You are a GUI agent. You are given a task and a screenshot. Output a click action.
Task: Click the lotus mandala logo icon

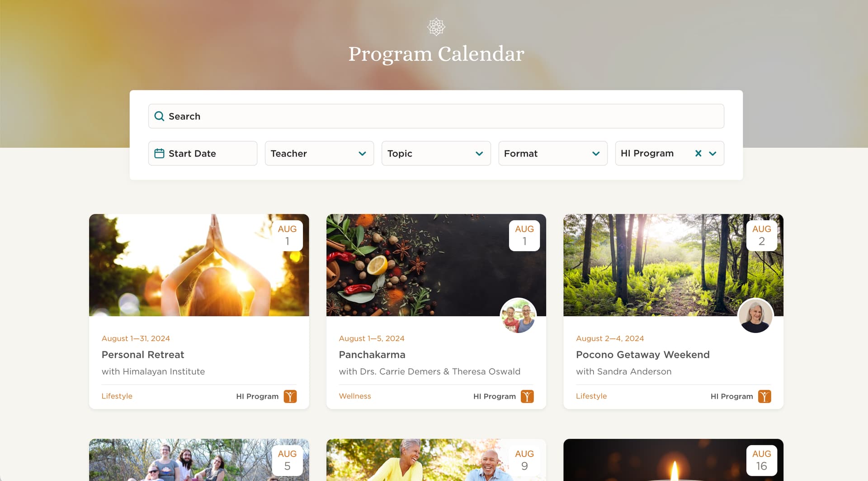(x=436, y=27)
